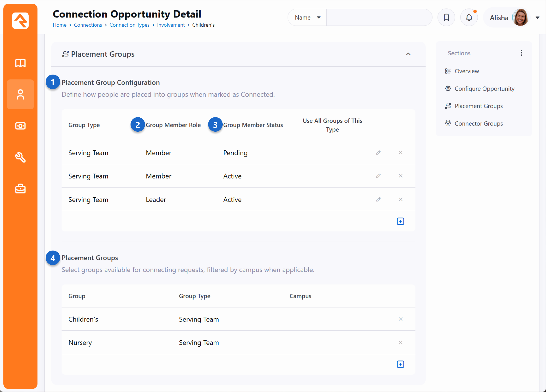Screen dimensions: 546x392
Task: Open the book icon in the sidebar
Action: (20, 63)
